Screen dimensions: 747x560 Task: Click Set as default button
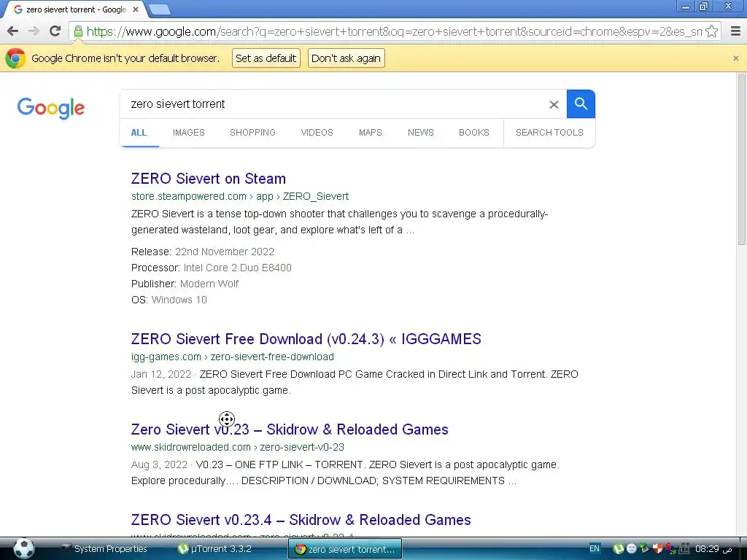(266, 58)
